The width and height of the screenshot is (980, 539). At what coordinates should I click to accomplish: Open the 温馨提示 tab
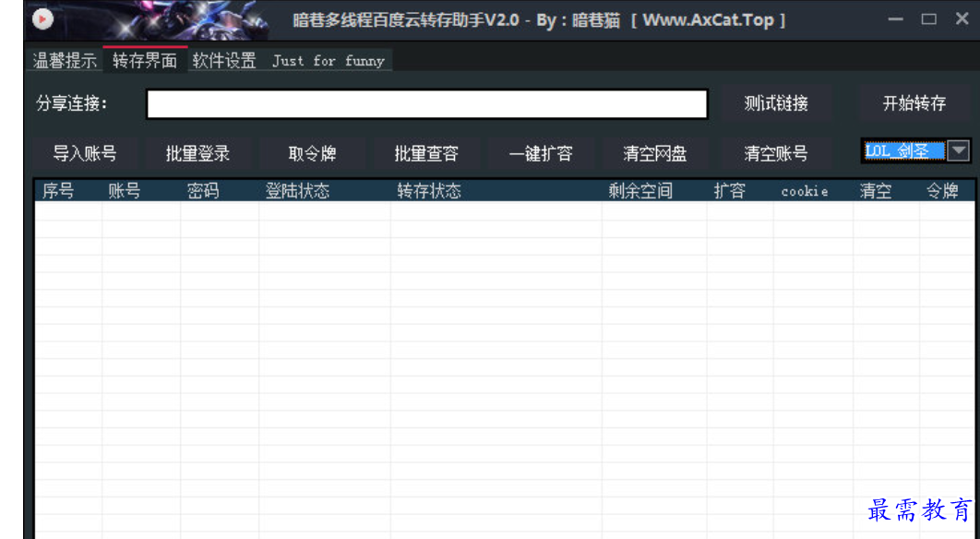coord(65,61)
